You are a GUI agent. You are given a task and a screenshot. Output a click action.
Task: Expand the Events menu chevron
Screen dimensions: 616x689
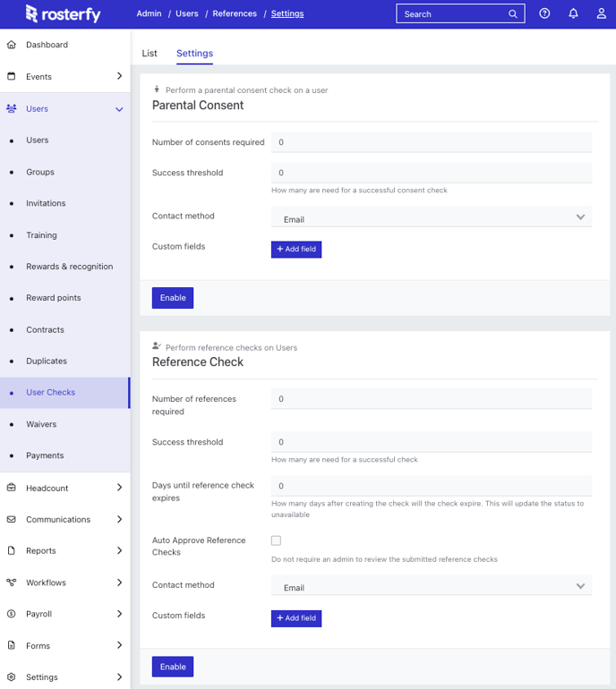click(119, 76)
